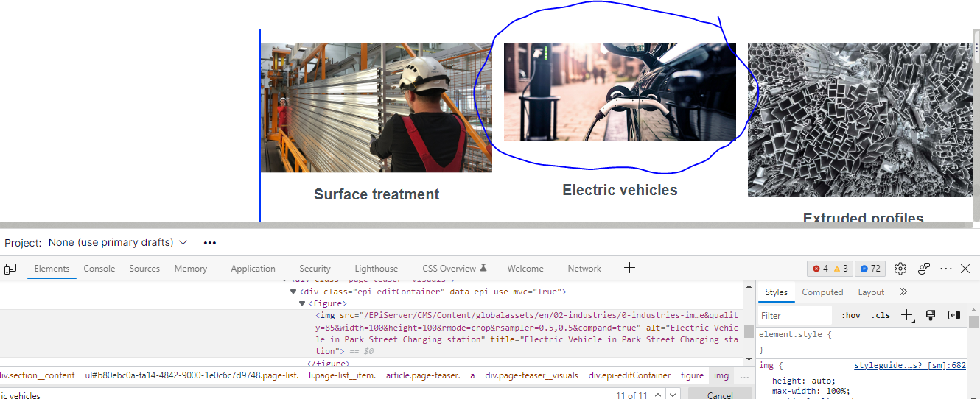Toggle the :hov element state panel
This screenshot has height=399, width=980.
[x=850, y=315]
